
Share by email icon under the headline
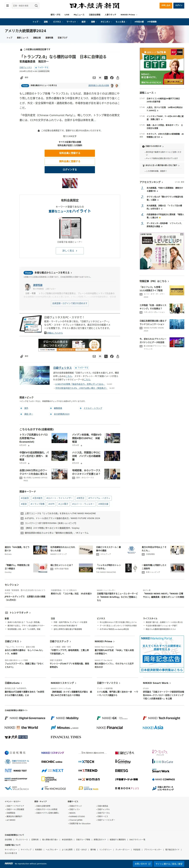[x=94, y=78]
